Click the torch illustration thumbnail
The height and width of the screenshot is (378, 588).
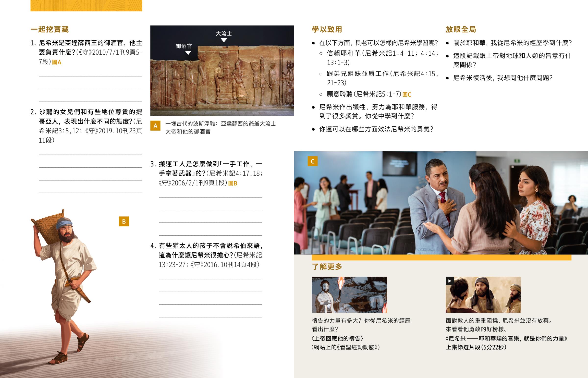[x=349, y=294]
